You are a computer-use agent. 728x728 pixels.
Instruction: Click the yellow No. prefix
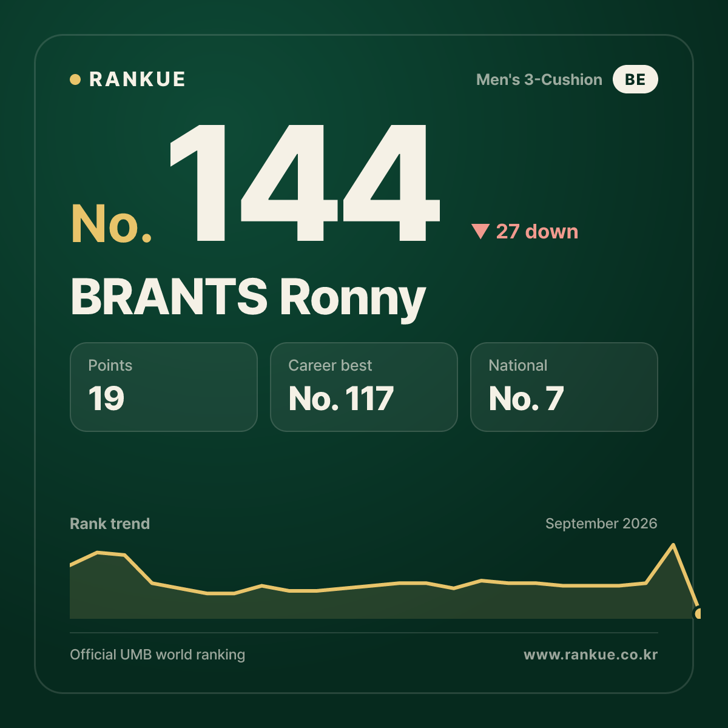click(112, 224)
